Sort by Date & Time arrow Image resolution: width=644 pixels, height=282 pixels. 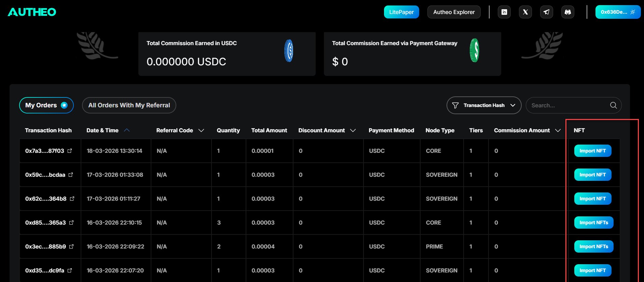tap(127, 130)
